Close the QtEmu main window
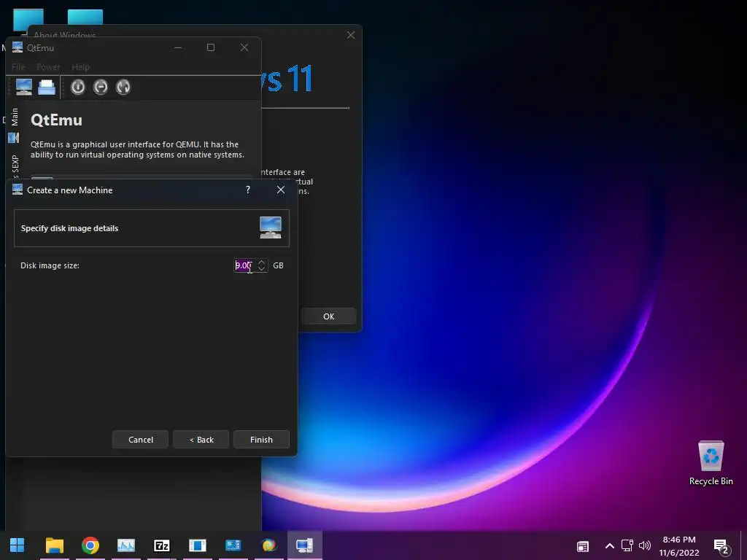This screenshot has width=747, height=560. (244, 47)
